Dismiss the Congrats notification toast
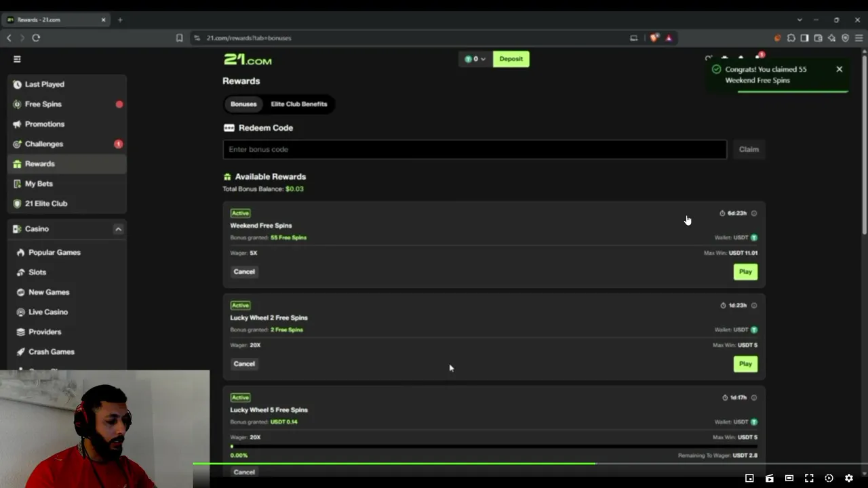Screen dimensions: 868x488 pyautogui.click(x=839, y=69)
